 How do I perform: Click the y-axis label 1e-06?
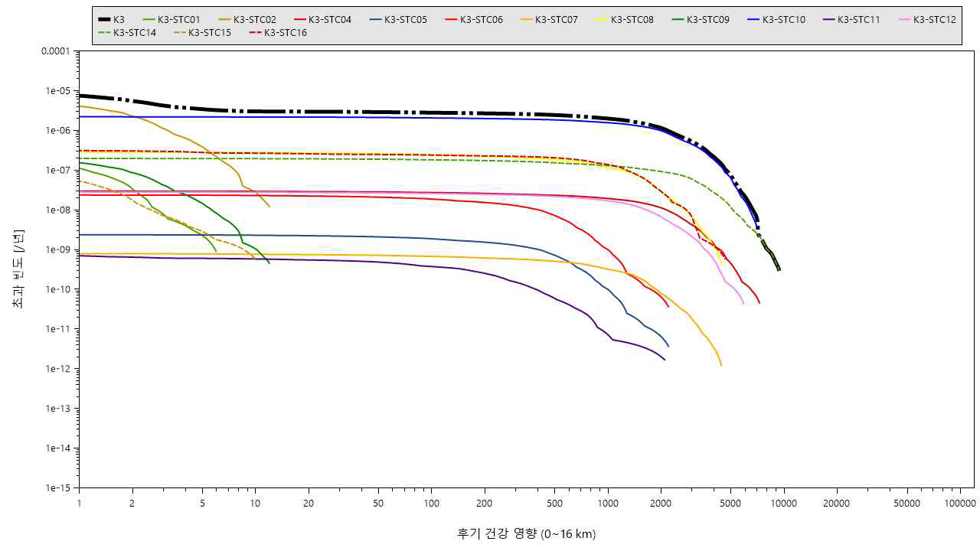[x=58, y=131]
